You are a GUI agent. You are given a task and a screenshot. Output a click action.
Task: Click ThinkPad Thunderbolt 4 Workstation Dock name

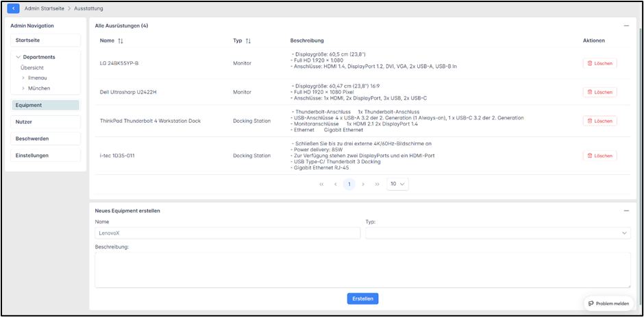pyautogui.click(x=150, y=121)
